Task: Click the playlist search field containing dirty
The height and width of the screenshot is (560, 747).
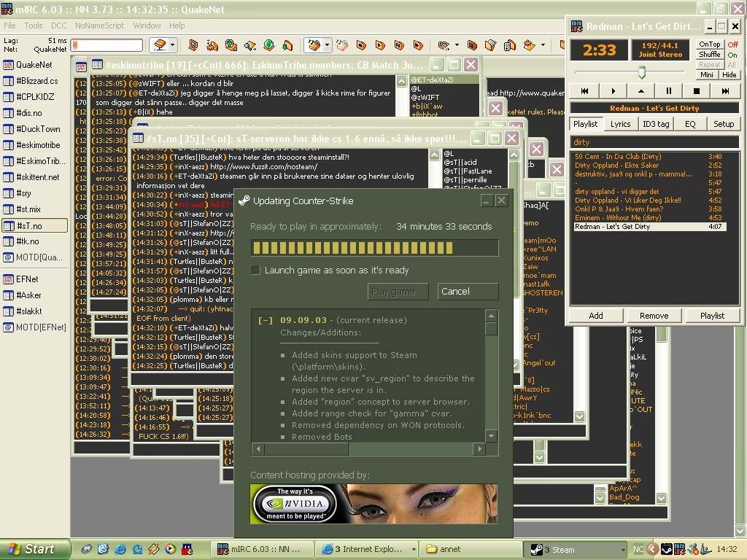Action: 654,142
